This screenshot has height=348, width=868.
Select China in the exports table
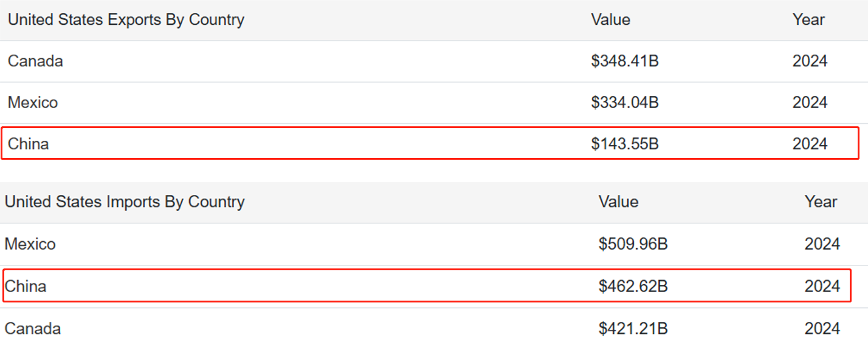pyautogui.click(x=29, y=144)
